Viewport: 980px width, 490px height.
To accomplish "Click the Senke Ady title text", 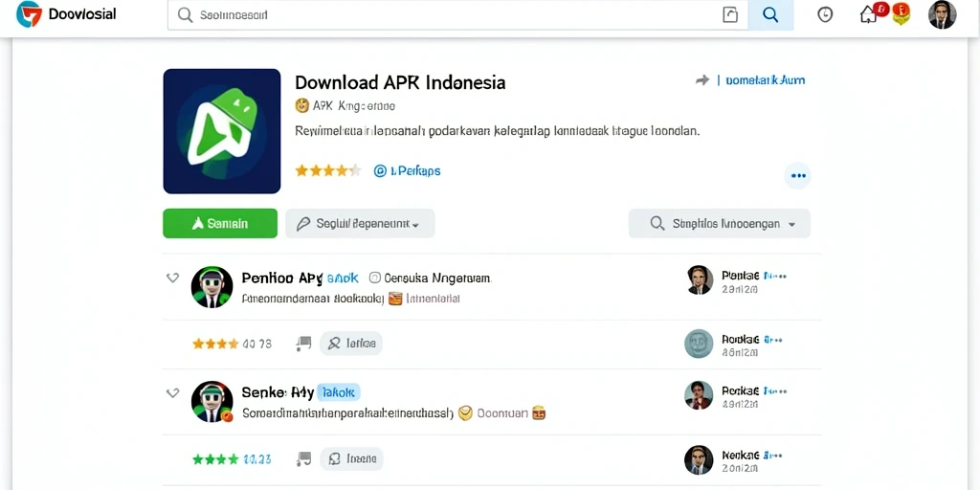I will point(278,392).
